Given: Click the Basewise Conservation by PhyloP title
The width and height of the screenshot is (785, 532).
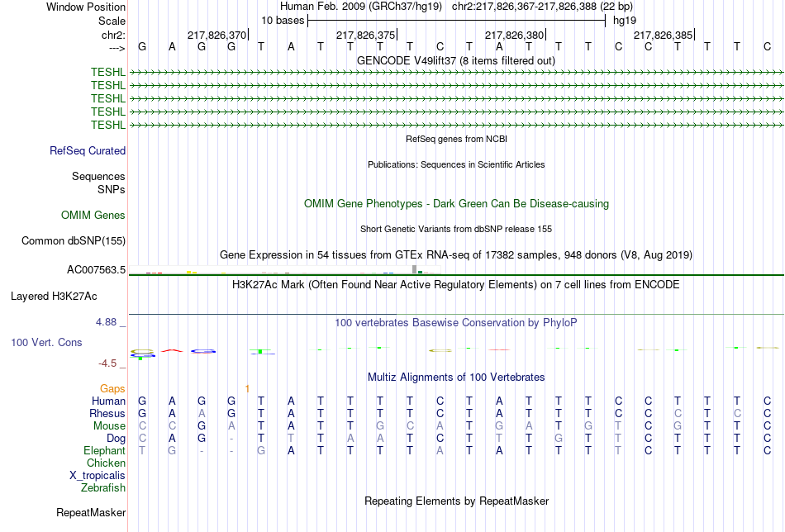Looking at the screenshot, I should click(x=456, y=323).
